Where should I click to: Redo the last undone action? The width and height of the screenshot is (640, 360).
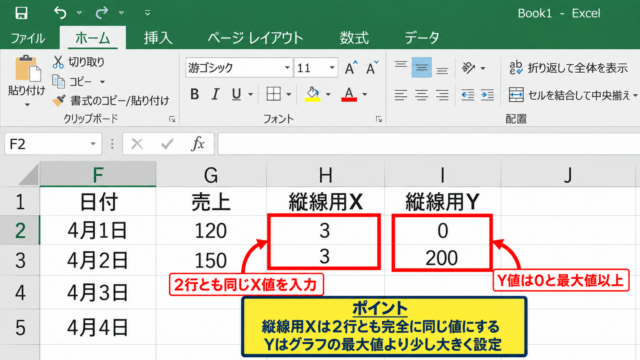point(102,13)
